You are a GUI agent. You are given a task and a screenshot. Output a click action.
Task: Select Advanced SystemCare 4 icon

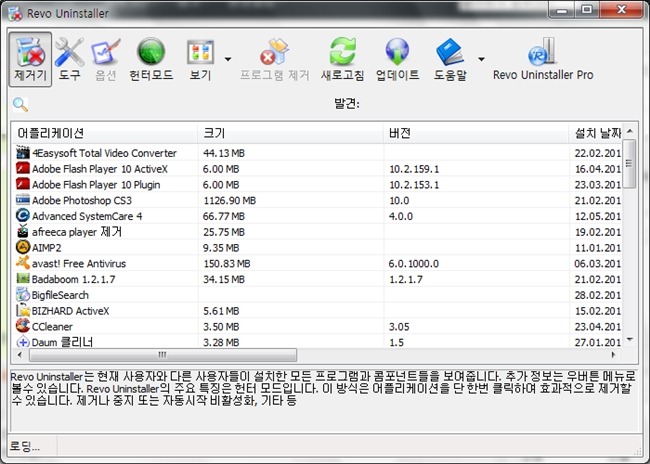coord(23,216)
